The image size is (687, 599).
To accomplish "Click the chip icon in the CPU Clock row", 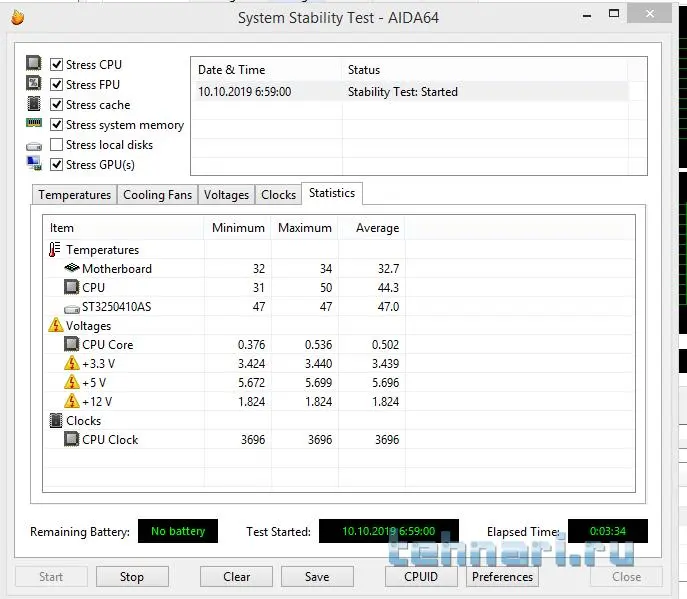I will (72, 439).
